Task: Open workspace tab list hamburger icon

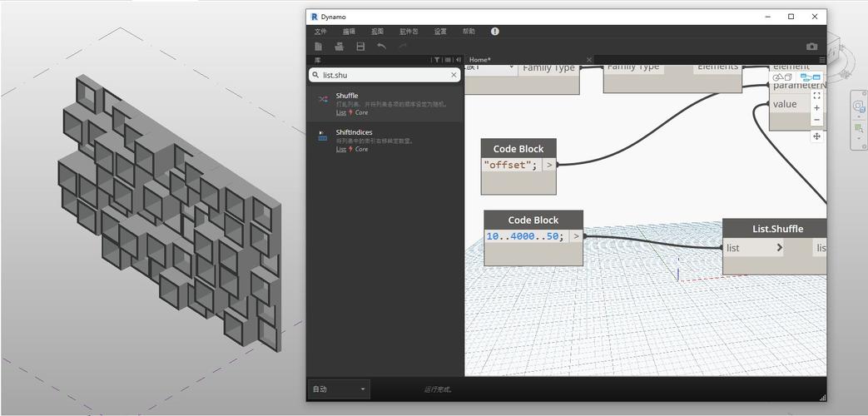Action: pos(822,60)
